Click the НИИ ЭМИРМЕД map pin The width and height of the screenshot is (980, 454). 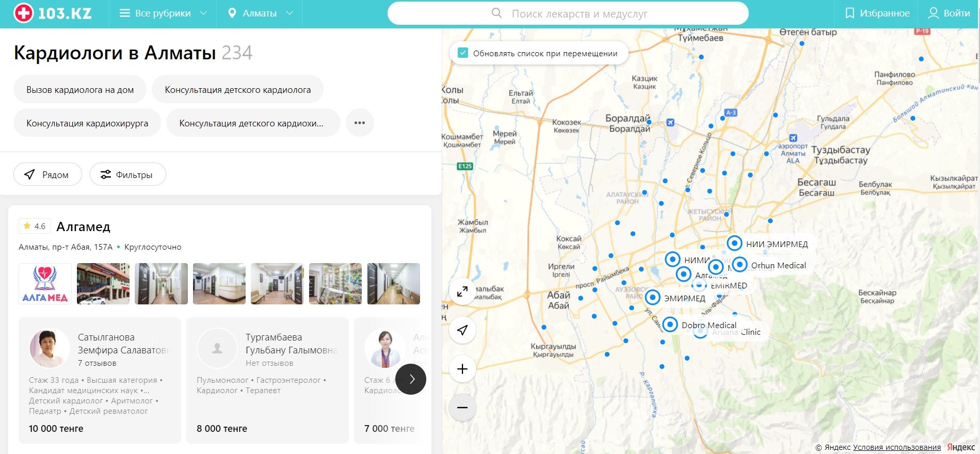(x=734, y=243)
